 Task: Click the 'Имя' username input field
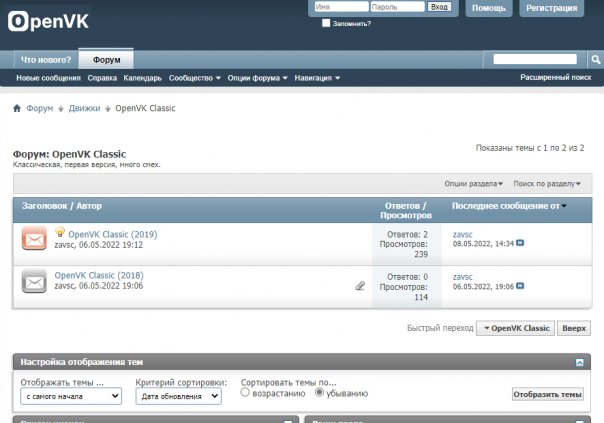click(341, 7)
